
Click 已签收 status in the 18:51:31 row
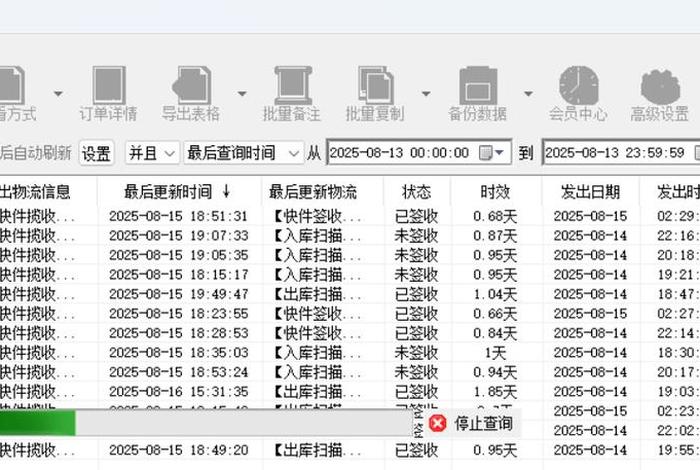click(x=416, y=216)
